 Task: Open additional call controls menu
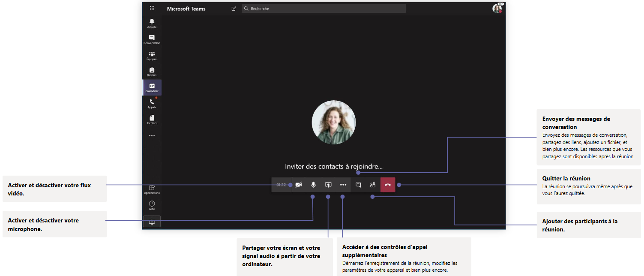pos(343,185)
